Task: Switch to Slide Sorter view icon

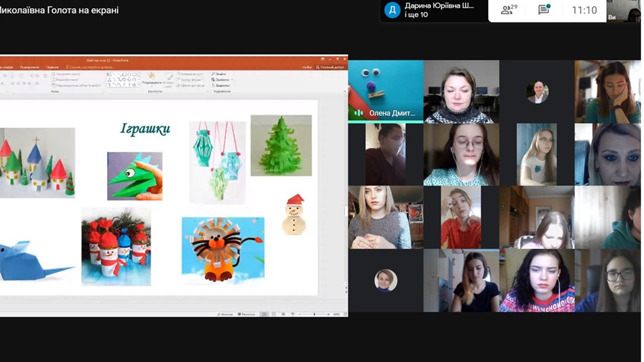Action: point(274,314)
